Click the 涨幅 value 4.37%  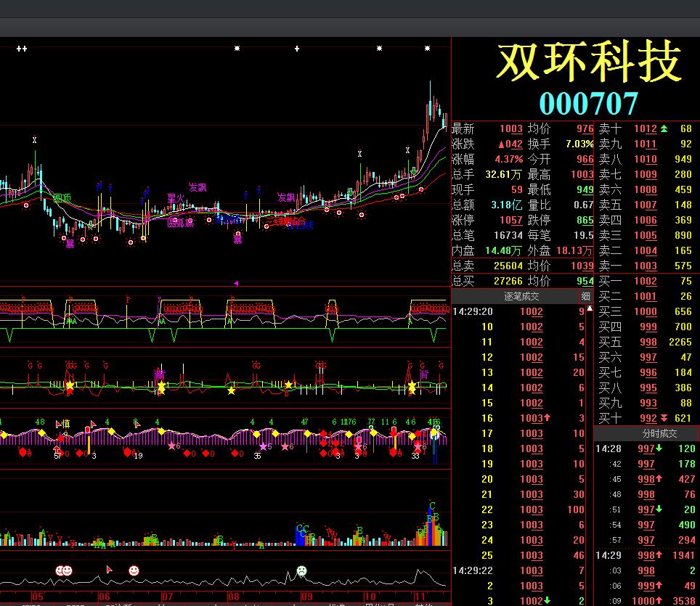[x=508, y=160]
